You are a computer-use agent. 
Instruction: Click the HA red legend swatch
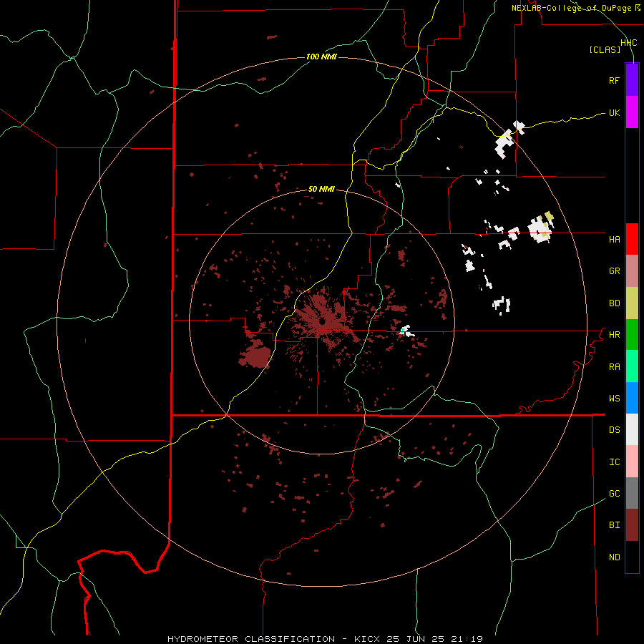(x=632, y=239)
